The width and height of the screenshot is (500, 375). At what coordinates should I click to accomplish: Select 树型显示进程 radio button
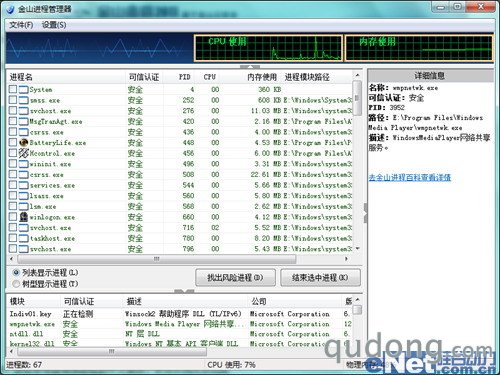coord(16,284)
